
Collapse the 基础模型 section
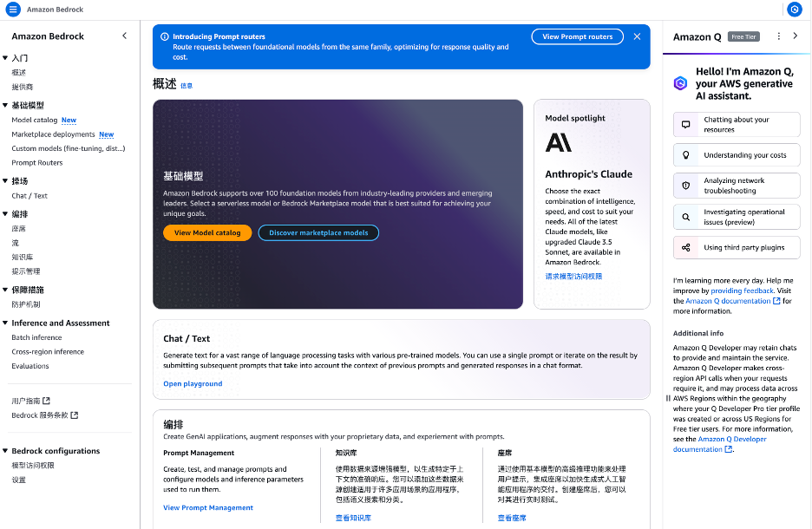pyautogui.click(x=5, y=105)
